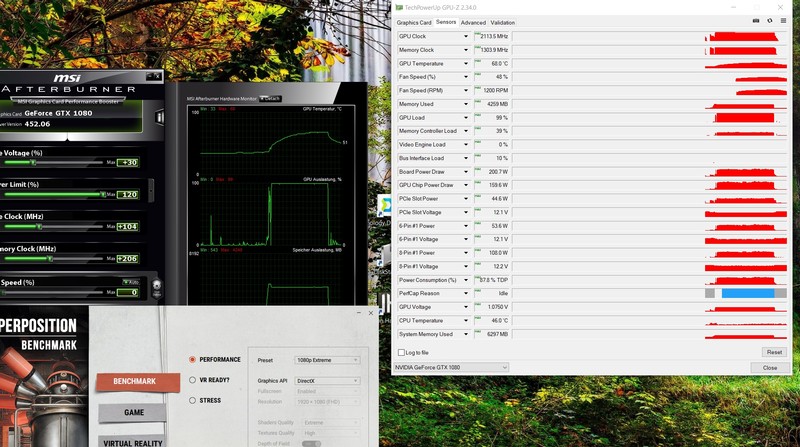Switch to the Sensors tab
Screen dimensions: 800x447
point(446,22)
